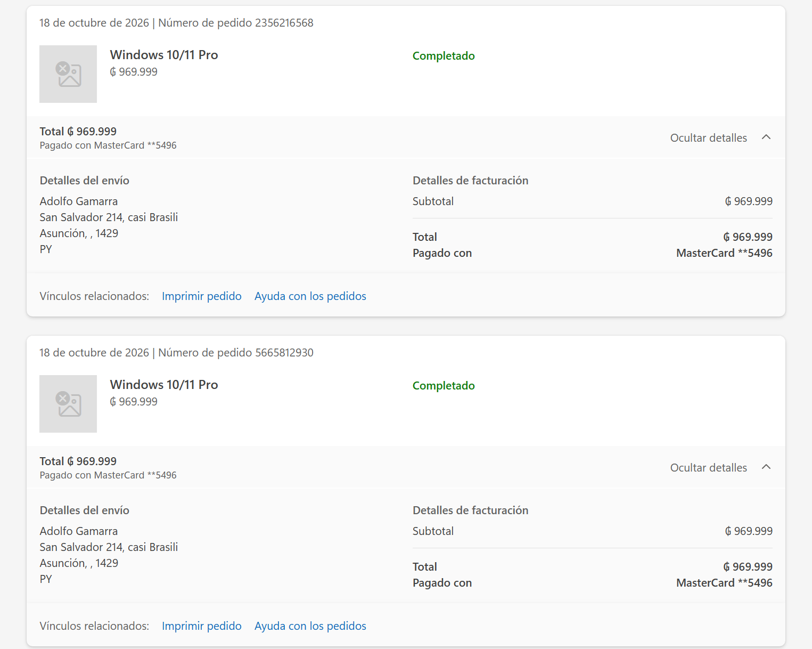Viewport: 812px width, 649px height.
Task: Select Windows 10/11 Pro title in second order
Action: [x=164, y=385]
